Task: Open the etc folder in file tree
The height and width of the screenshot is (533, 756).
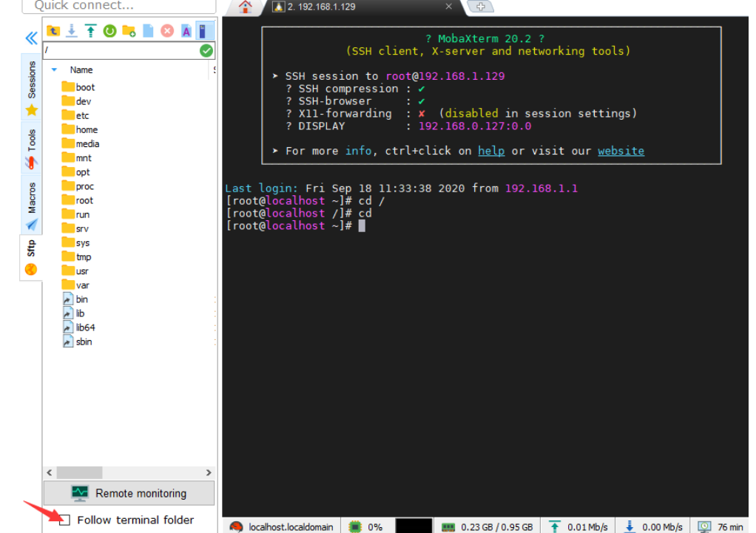Action: point(81,115)
